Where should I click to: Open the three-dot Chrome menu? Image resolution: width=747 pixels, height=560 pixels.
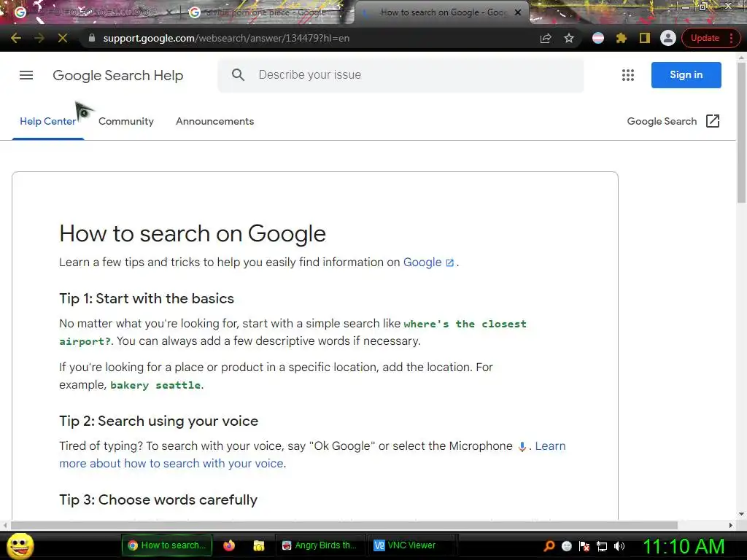click(x=731, y=38)
